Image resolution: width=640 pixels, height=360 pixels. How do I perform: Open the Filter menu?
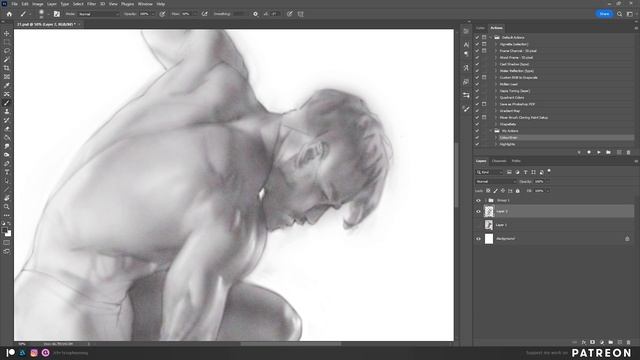(91, 4)
